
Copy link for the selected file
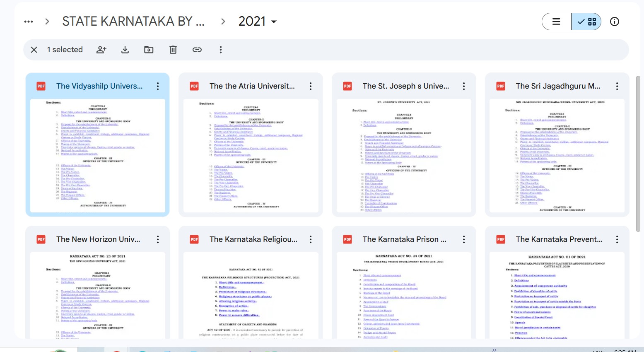[x=197, y=50]
